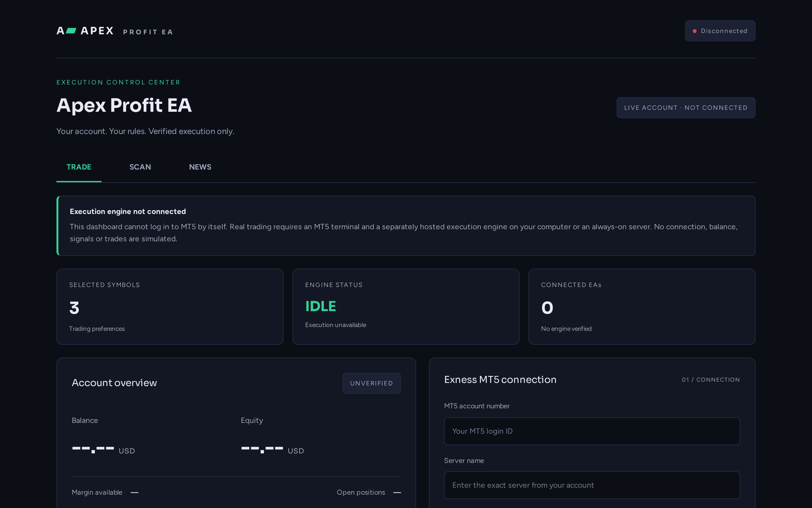Click 'Execution engine not connected' alert title
The image size is (812, 508).
128,211
